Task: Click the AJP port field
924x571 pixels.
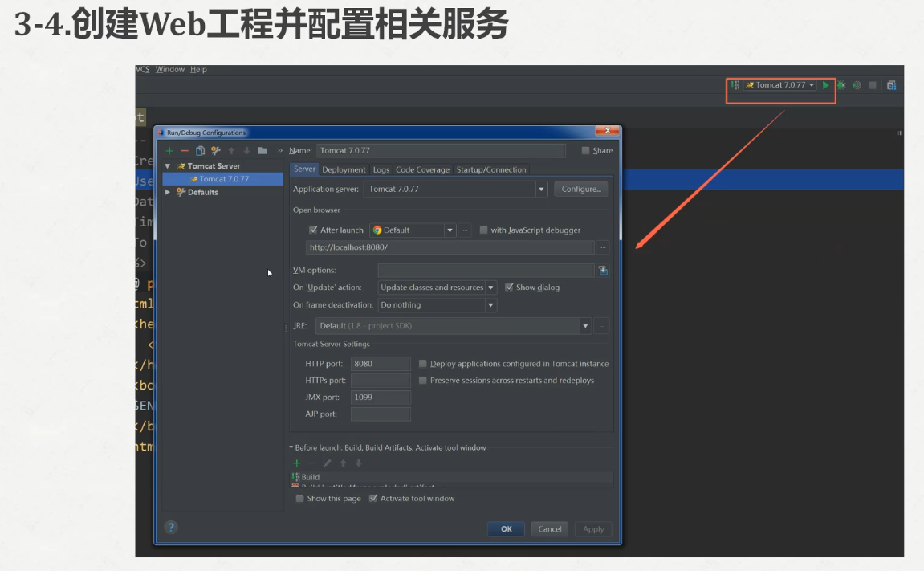Action: [x=381, y=414]
